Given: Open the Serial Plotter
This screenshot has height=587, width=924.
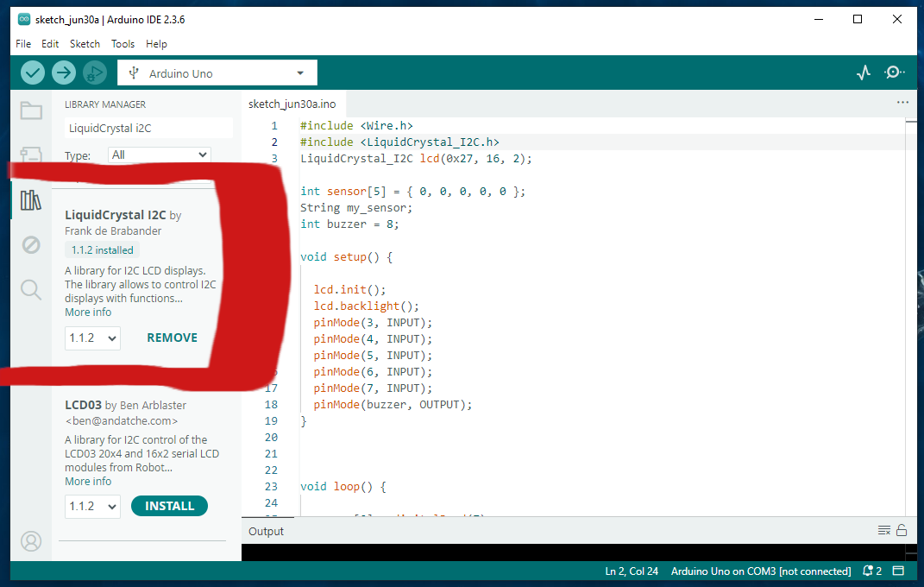Looking at the screenshot, I should [864, 73].
